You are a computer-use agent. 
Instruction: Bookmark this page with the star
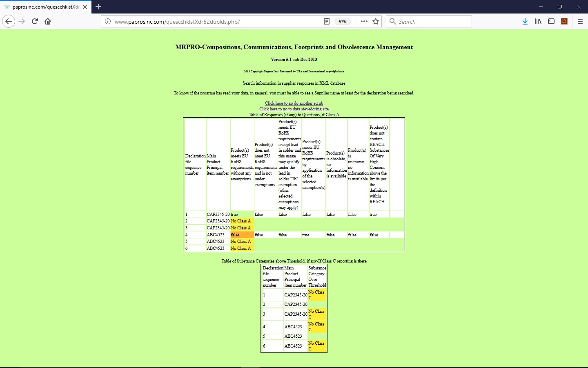376,22
